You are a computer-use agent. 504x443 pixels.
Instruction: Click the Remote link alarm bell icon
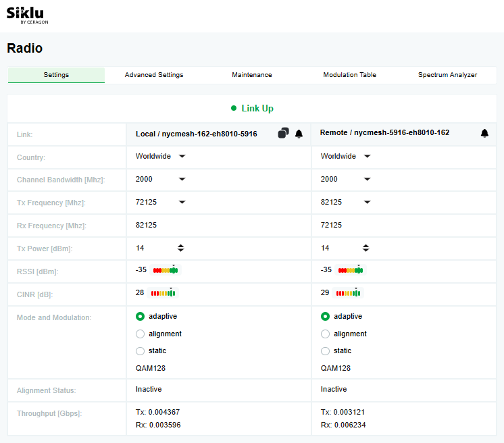[484, 134]
